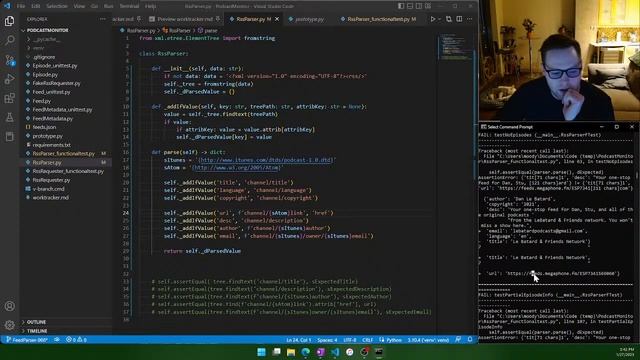
Task: Click the notifications bell in status bar
Action: [x=470, y=340]
